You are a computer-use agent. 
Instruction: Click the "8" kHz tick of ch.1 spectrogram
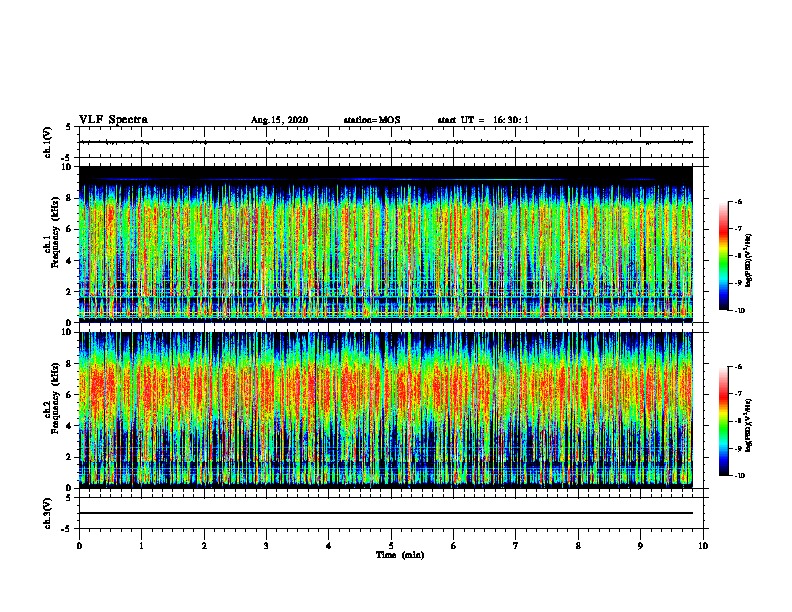(x=69, y=198)
